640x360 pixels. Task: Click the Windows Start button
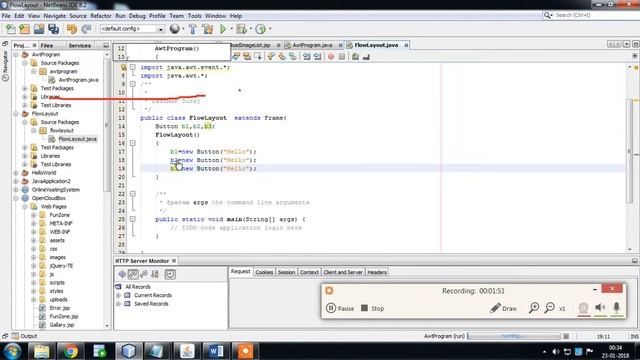(x=13, y=351)
